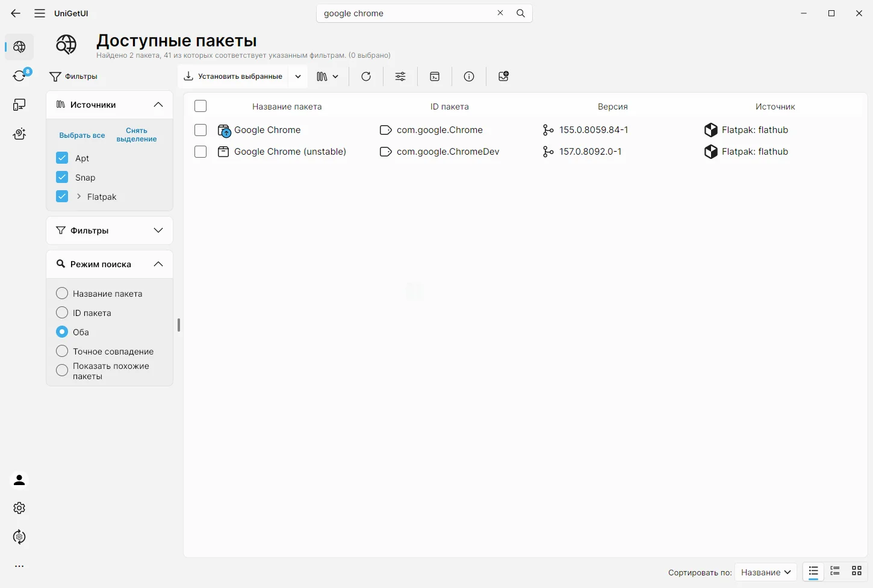This screenshot has height=588, width=873.
Task: Uncheck the Snap source checkbox
Action: point(62,177)
